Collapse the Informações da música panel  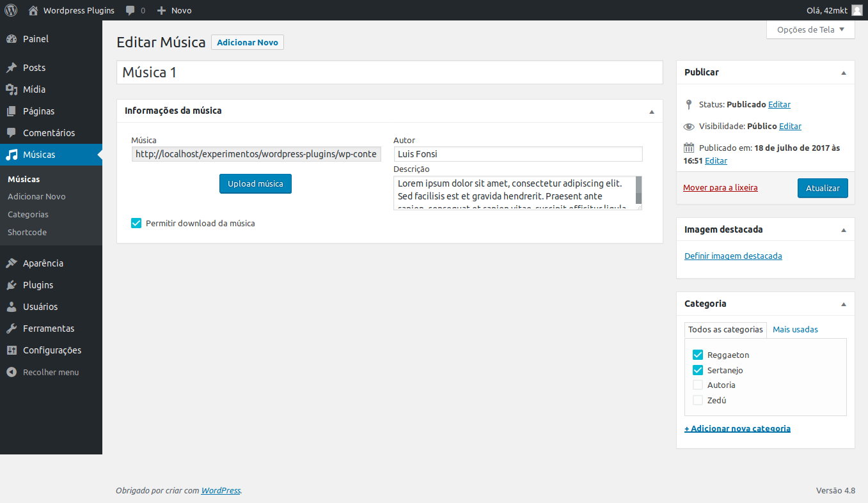click(652, 111)
